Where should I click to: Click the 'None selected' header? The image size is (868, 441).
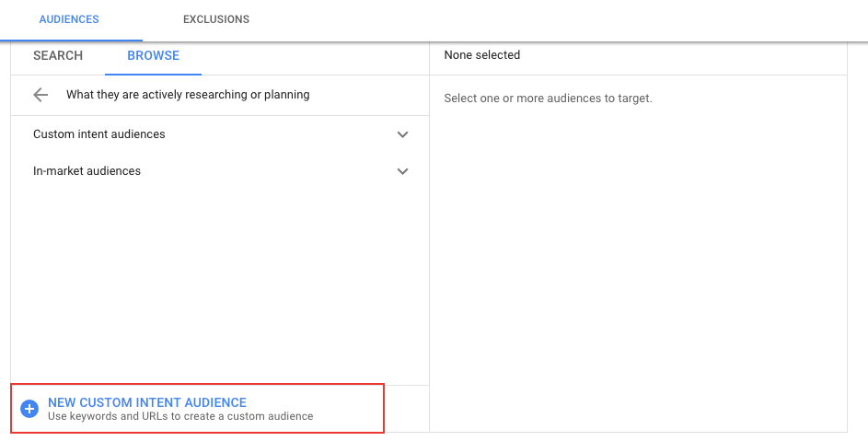[481, 56]
